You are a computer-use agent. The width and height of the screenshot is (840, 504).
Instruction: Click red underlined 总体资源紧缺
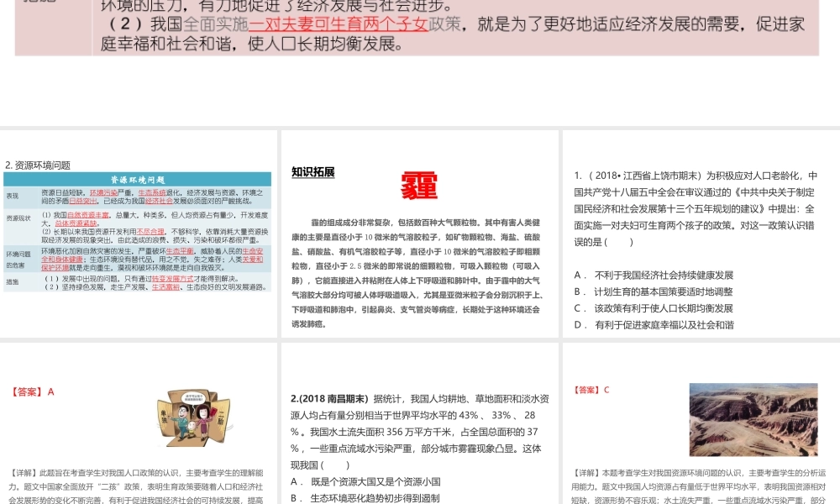pos(76,223)
